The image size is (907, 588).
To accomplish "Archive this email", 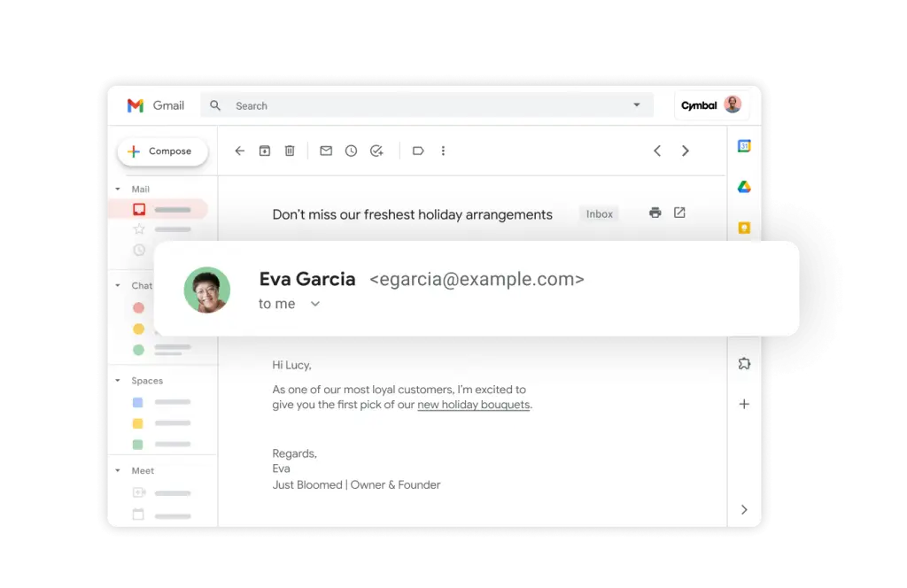I will [265, 151].
